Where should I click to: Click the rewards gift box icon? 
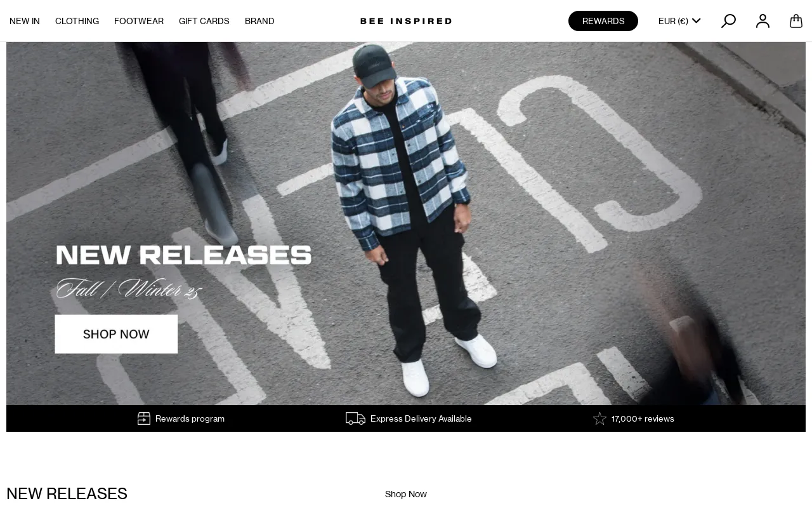144,418
